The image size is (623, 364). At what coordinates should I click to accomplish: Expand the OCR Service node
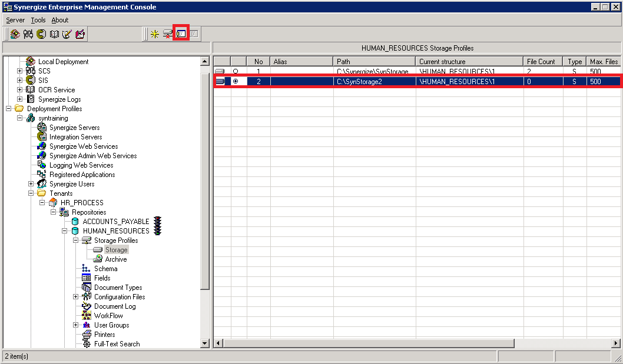(x=19, y=90)
